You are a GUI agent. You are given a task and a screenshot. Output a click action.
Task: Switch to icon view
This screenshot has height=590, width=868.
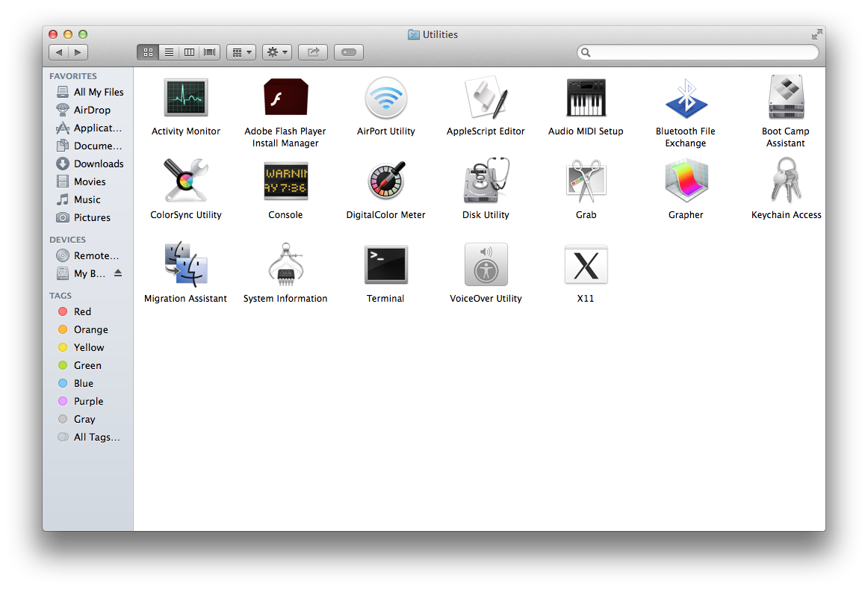148,52
